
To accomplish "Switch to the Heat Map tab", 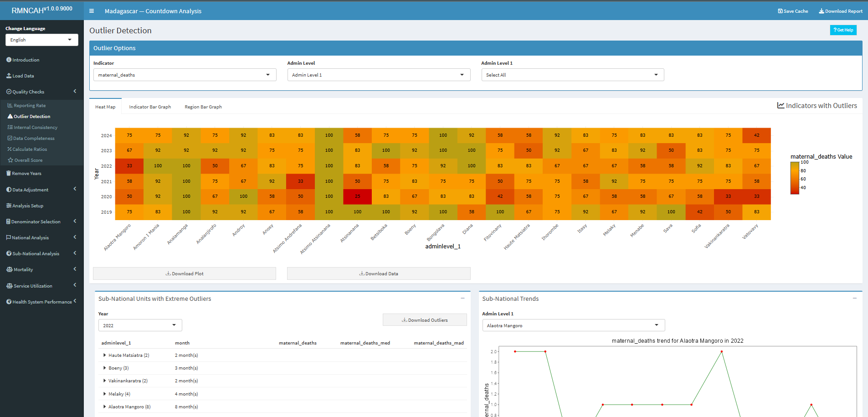I will coord(105,107).
